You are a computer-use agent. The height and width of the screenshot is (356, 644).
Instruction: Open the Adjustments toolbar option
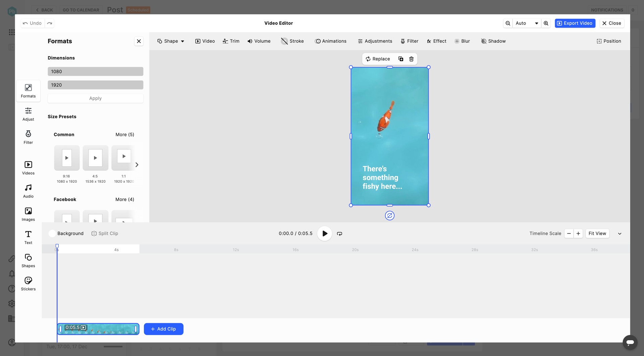point(375,41)
